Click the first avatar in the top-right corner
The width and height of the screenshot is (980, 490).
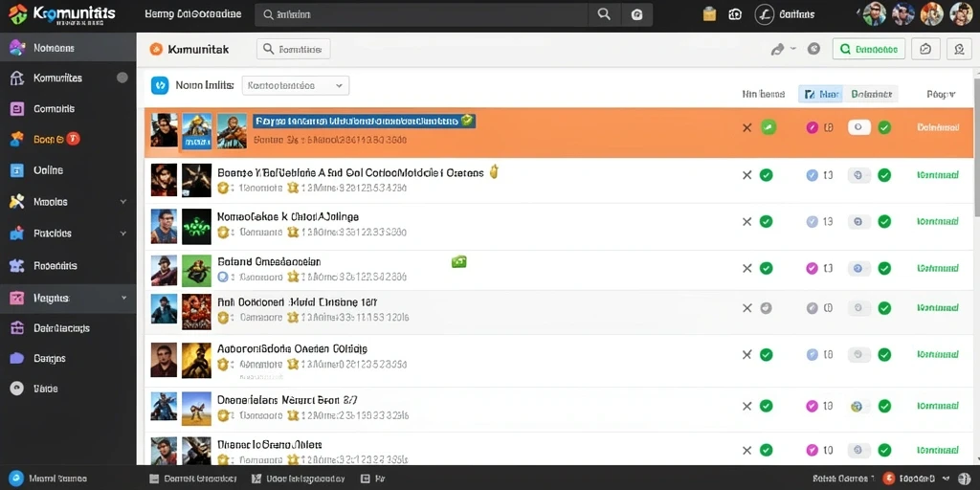[875, 13]
